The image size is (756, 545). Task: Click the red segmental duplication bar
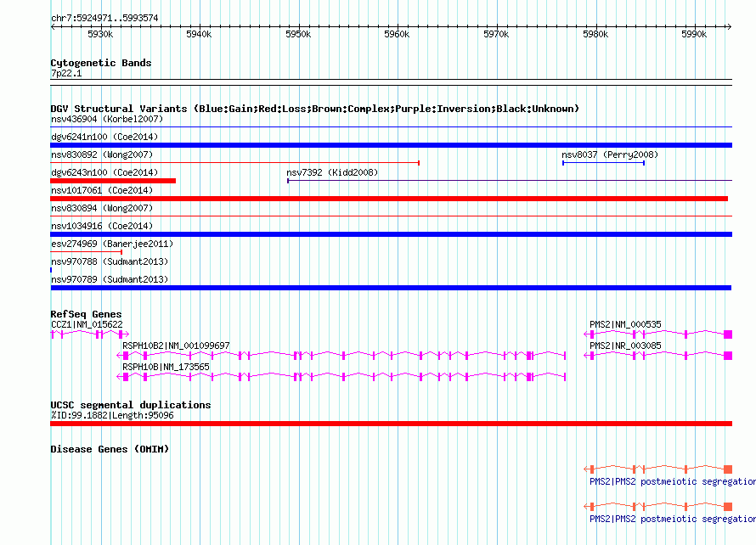click(391, 424)
